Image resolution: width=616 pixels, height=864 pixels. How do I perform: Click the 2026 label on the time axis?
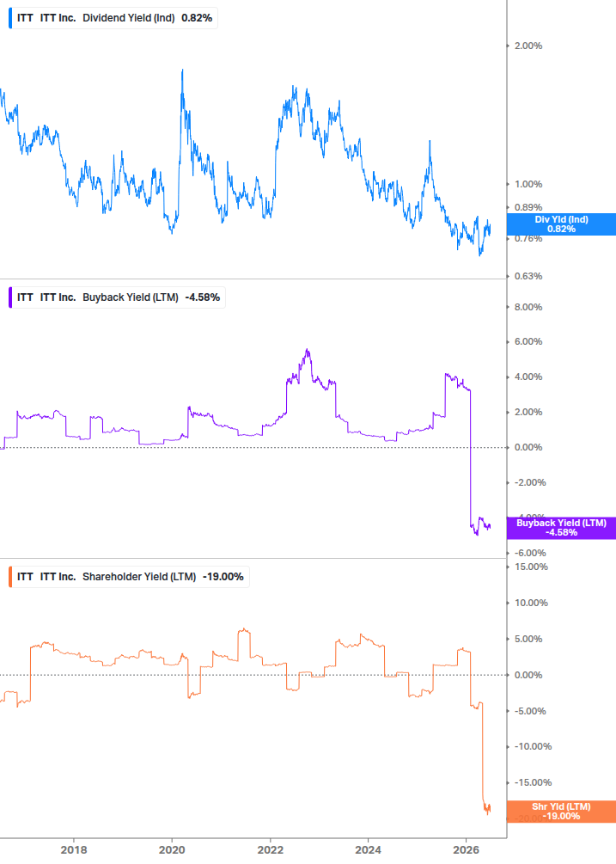(x=467, y=849)
